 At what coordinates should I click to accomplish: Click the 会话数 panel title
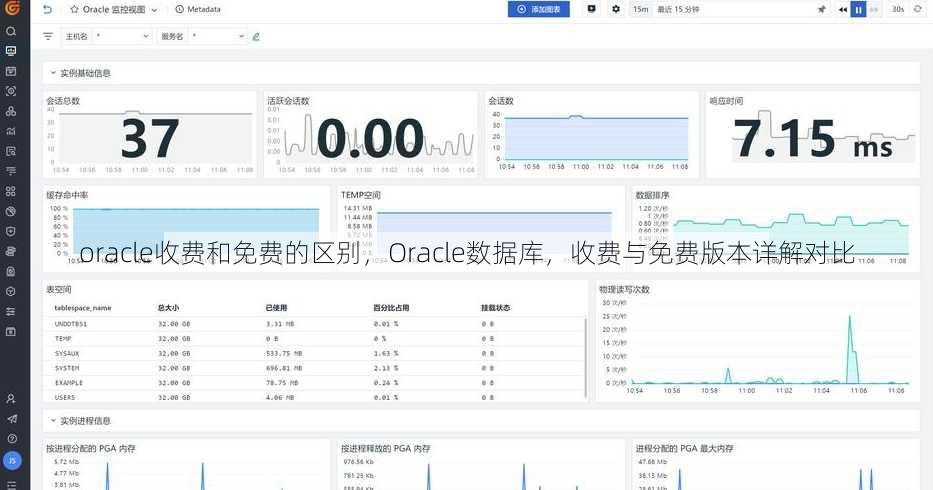[x=501, y=101]
